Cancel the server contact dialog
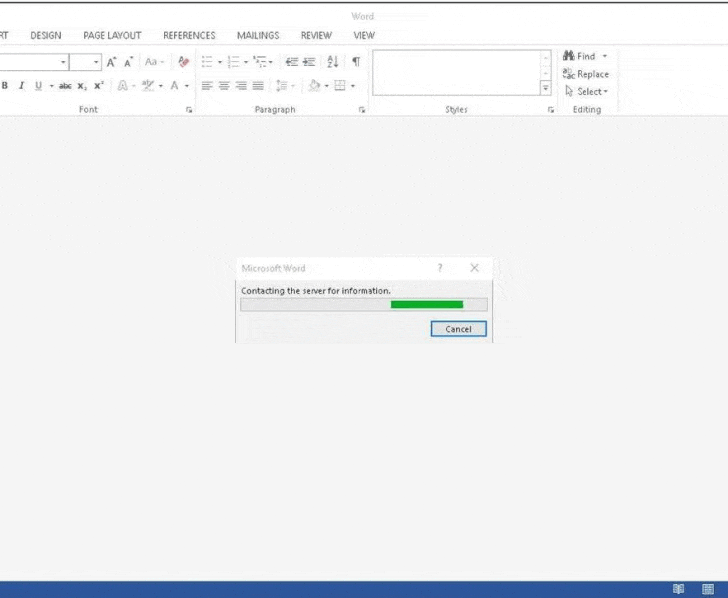Viewport: 728px width, 598px height. click(x=458, y=329)
